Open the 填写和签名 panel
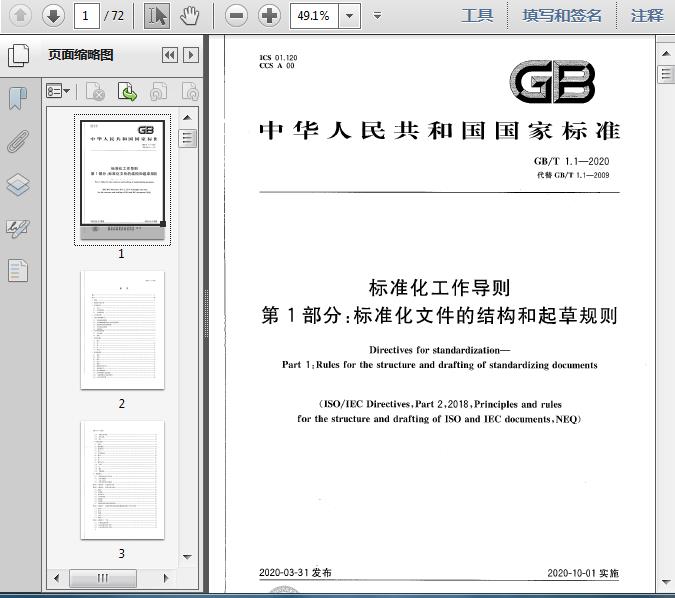Image resolution: width=675 pixels, height=598 pixels. [x=562, y=15]
